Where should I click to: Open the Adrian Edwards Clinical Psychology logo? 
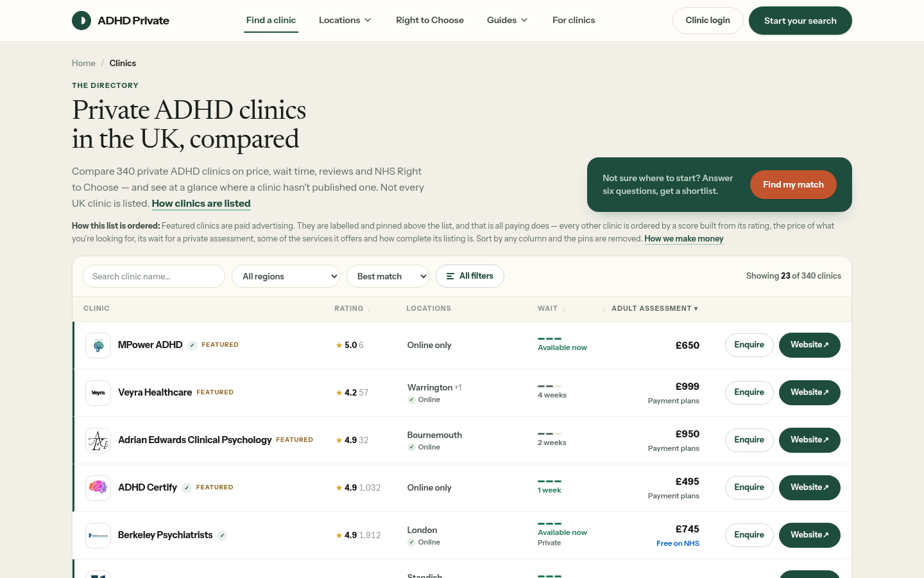pos(98,441)
